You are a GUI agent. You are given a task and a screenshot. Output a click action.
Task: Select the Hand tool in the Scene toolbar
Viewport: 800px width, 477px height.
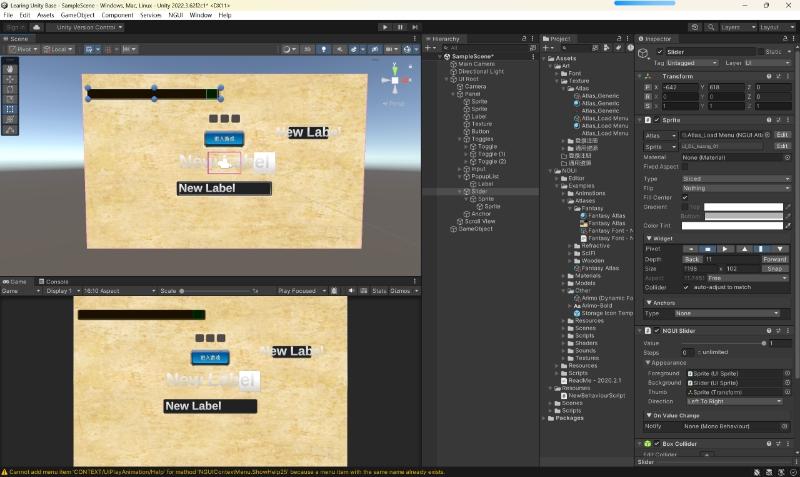(x=10, y=68)
